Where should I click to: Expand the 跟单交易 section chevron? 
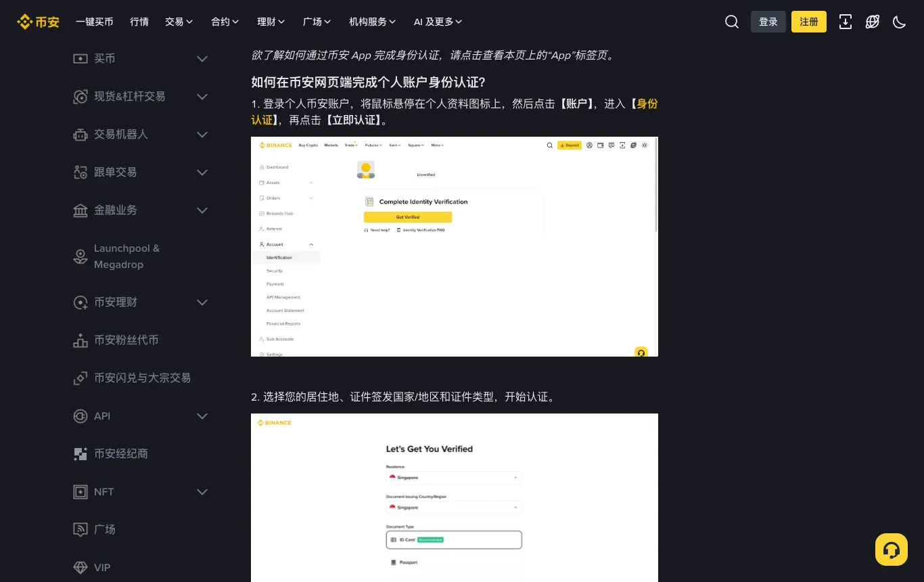(202, 173)
